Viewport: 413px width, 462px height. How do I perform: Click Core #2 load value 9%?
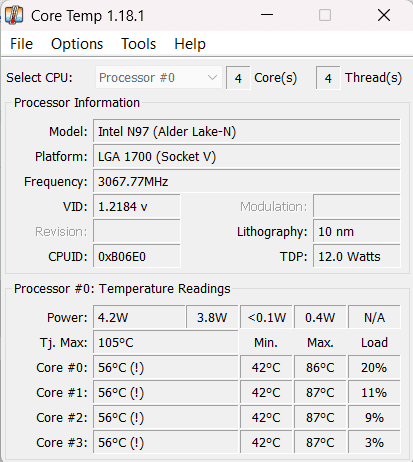coord(374,418)
